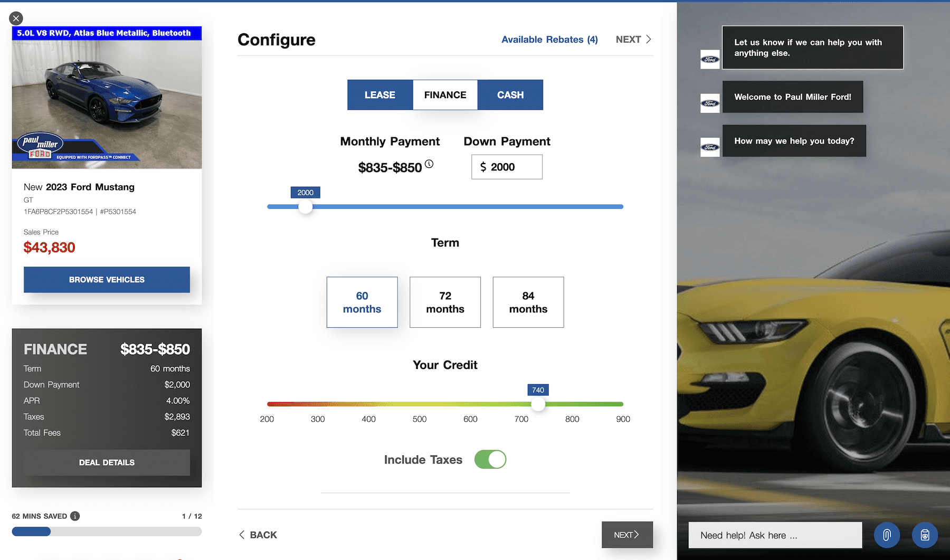Select the FINANCE tab

tap(445, 95)
